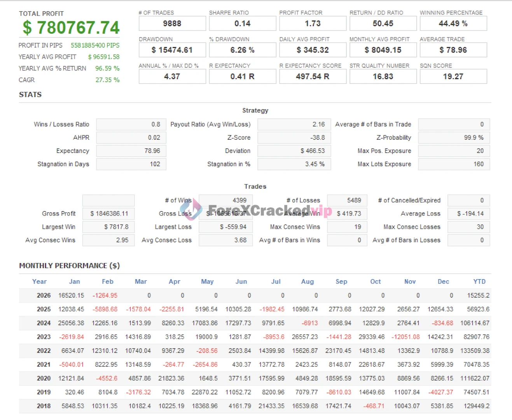Viewport: 512px width, 420px height.
Task: Click the Max Lots Exposure value 160
Action: point(454,164)
